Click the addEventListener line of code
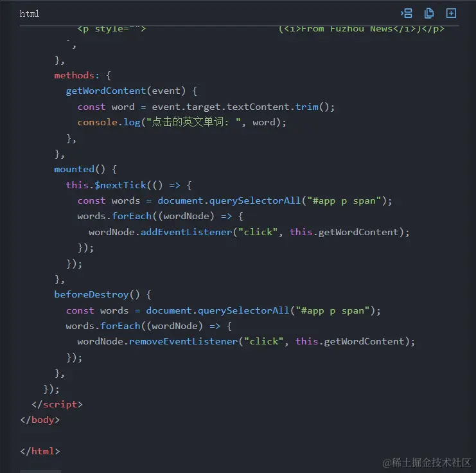476x473 pixels. pos(249,232)
